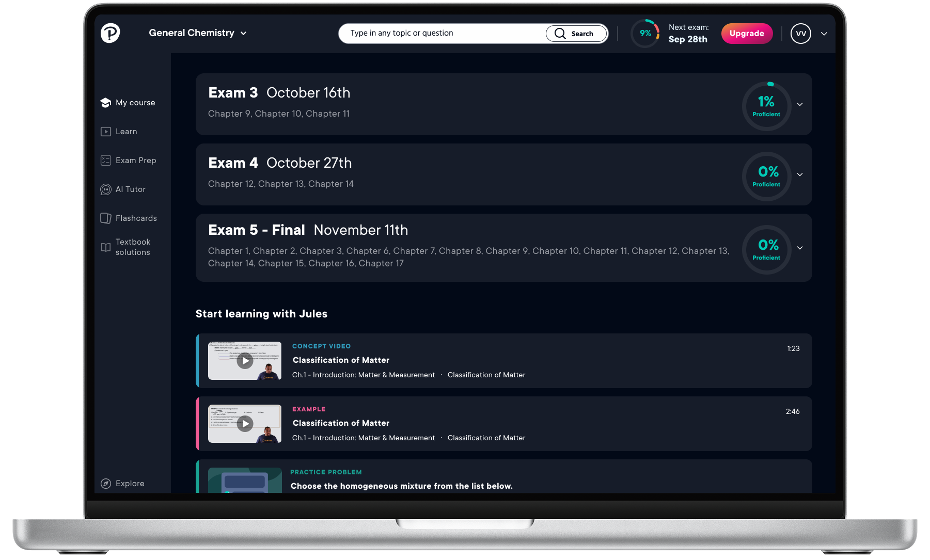
Task: Click the Explore compass icon
Action: coord(106,484)
